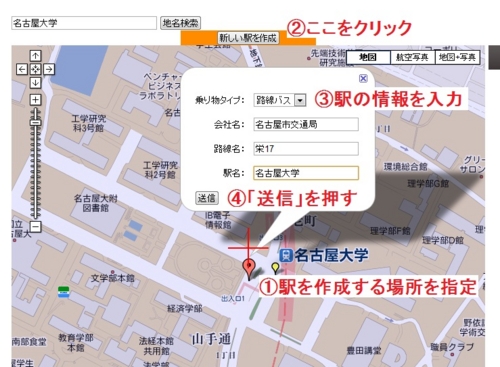Focus the place search box containing 名古屋大学
500x367 pixels.
coord(84,23)
